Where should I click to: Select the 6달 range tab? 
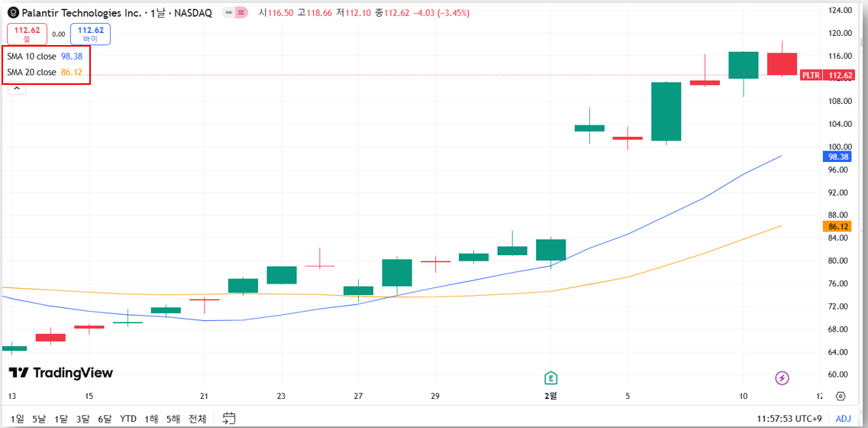[x=105, y=419]
